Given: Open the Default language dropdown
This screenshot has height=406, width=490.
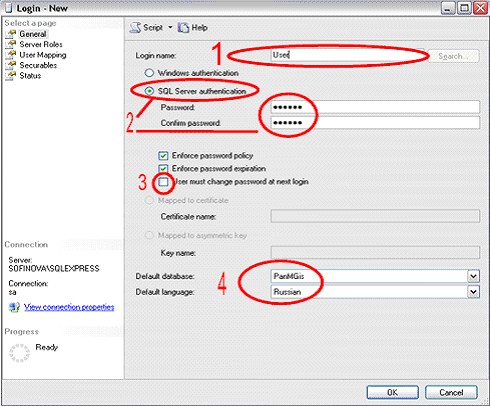Looking at the screenshot, I should coord(474,292).
